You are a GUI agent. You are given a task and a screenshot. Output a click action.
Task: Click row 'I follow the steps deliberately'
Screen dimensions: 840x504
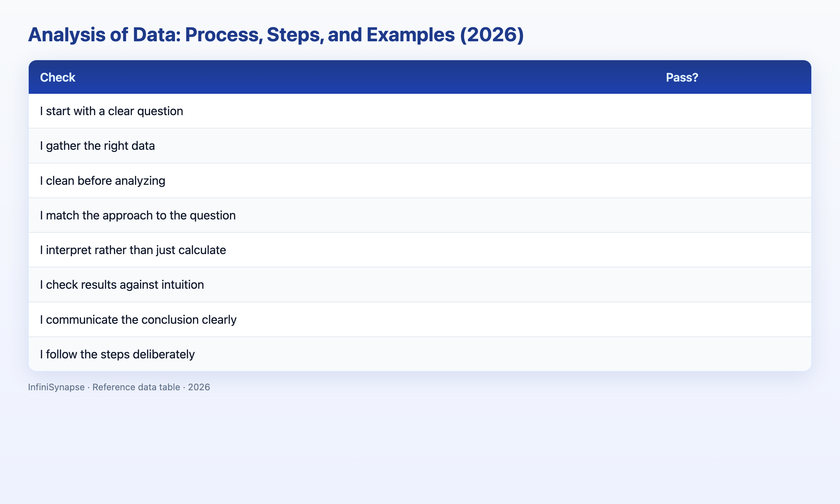pyautogui.click(x=420, y=354)
